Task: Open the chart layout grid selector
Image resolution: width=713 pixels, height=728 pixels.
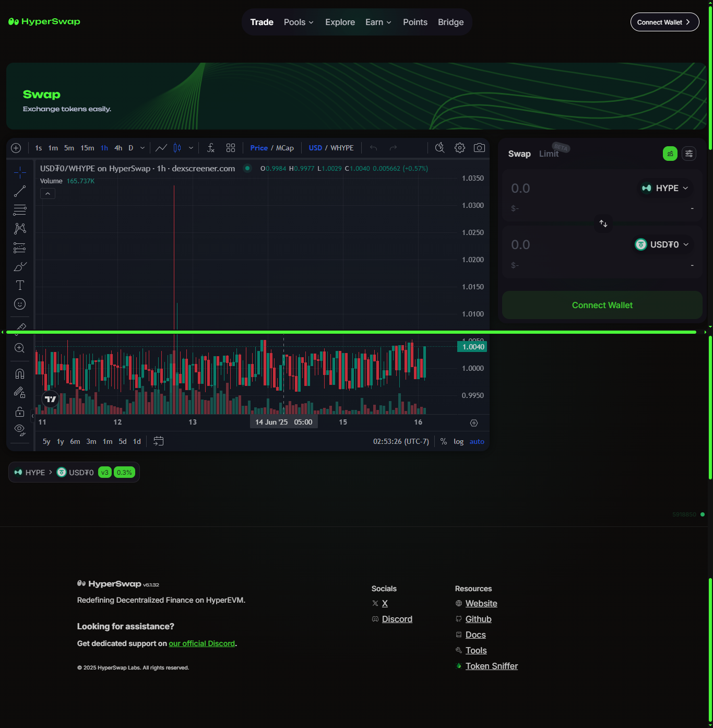Action: click(x=231, y=148)
